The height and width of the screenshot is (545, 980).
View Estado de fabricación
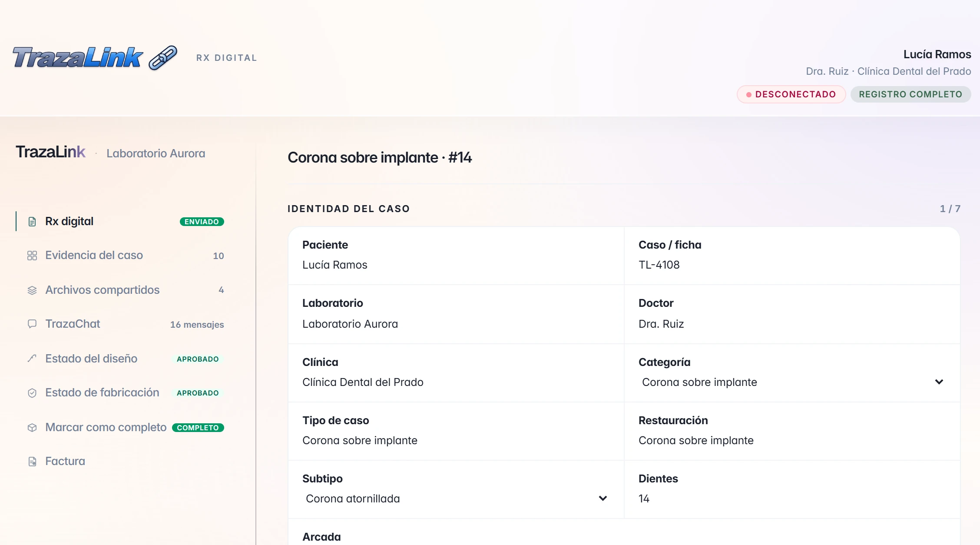pos(121,393)
